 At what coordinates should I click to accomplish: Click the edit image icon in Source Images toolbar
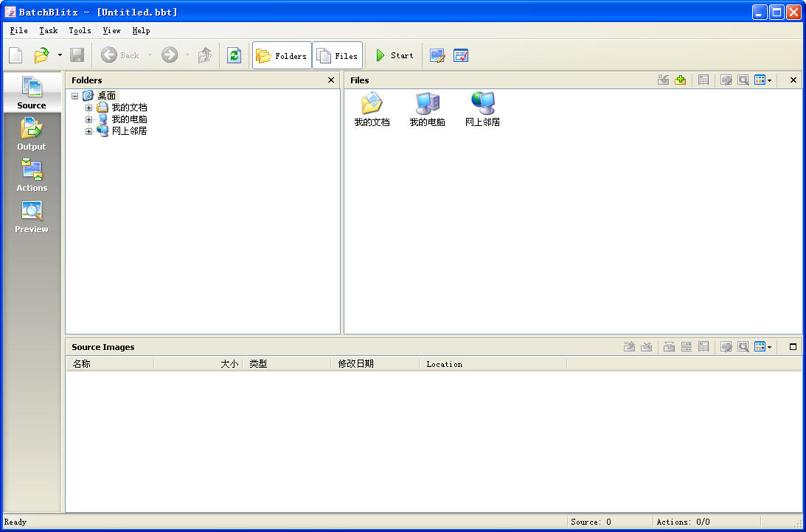pyautogui.click(x=726, y=347)
